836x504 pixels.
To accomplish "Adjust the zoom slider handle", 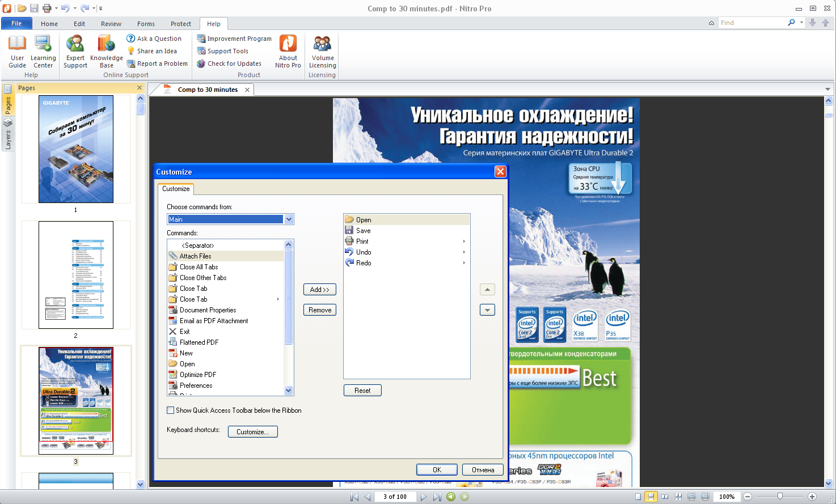I will click(x=780, y=497).
